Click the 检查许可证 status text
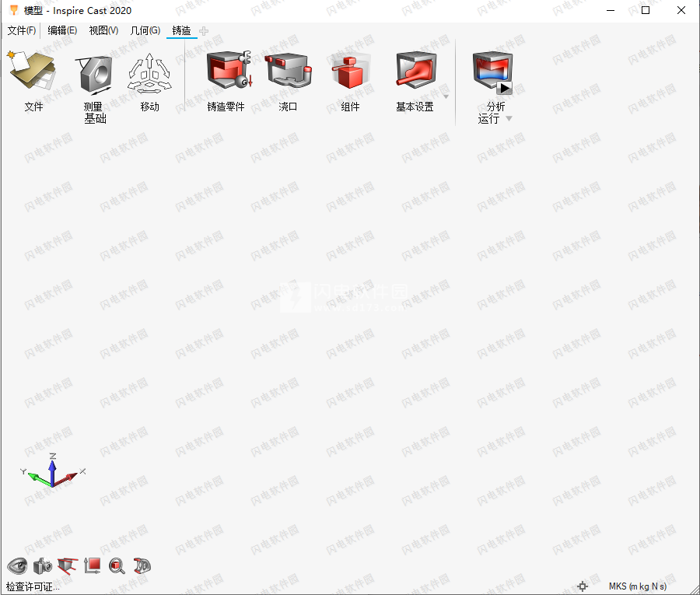 (33, 586)
